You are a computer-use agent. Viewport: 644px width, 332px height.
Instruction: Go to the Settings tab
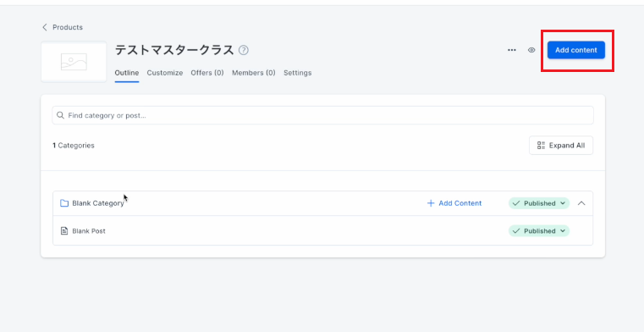coord(297,73)
